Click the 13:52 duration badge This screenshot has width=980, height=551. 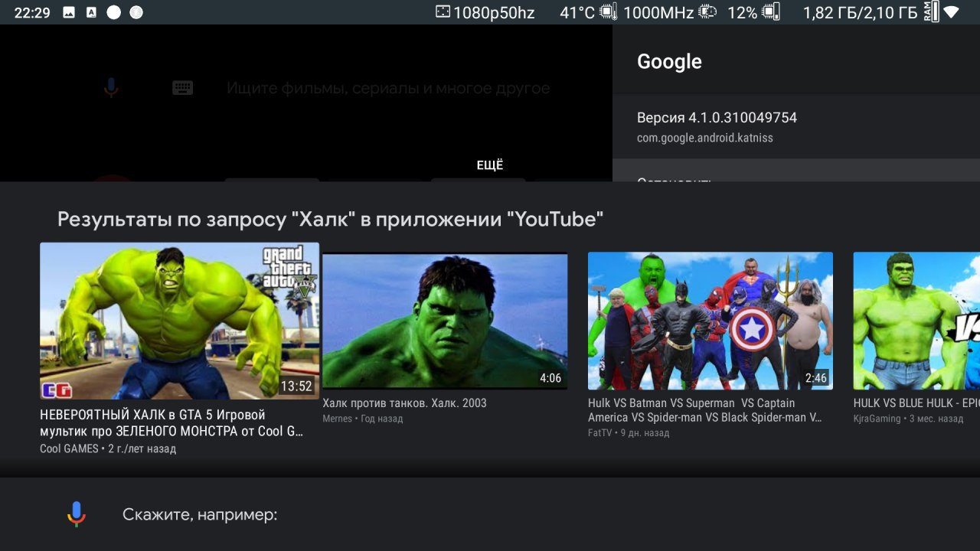[296, 386]
